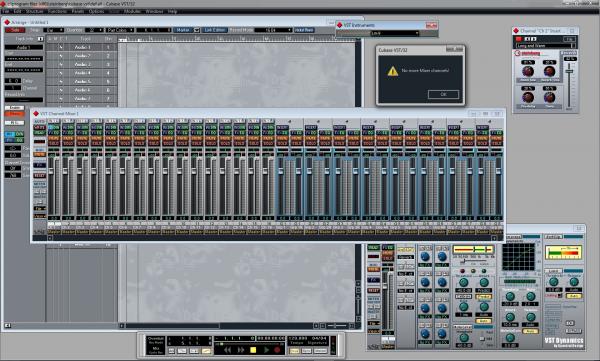
Task: Open the Snap dropdown in Arrange toolbar
Action: tap(54, 30)
